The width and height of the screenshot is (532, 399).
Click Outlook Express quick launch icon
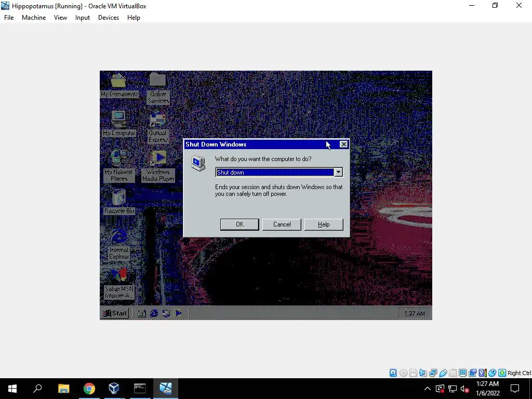(x=166, y=313)
